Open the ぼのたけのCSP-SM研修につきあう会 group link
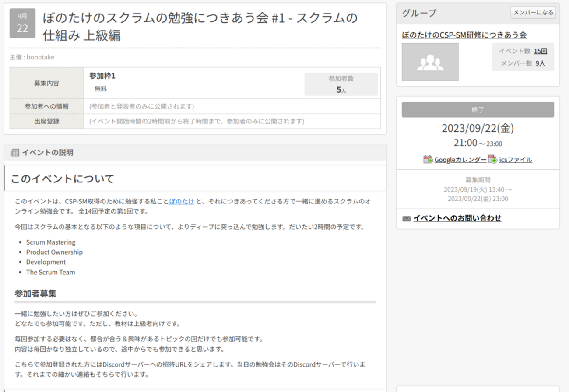The width and height of the screenshot is (569, 392). [464, 35]
